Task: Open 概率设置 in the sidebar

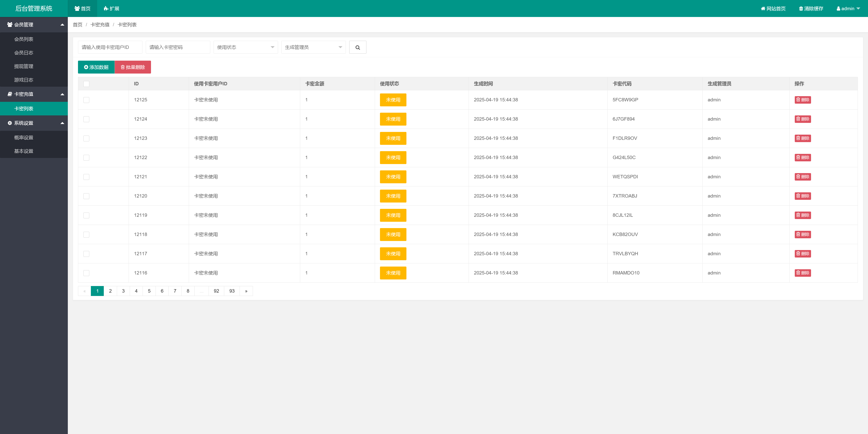Action: [24, 138]
